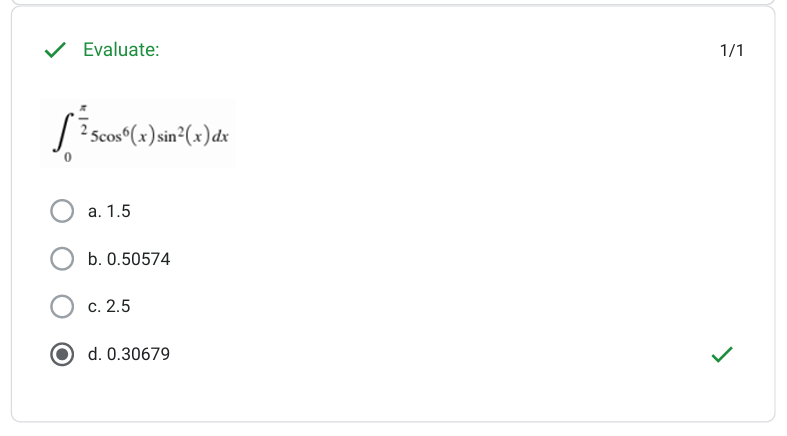Image resolution: width=787 pixels, height=436 pixels.
Task: Choose the radio button for b. 0.50574
Action: [x=62, y=259]
